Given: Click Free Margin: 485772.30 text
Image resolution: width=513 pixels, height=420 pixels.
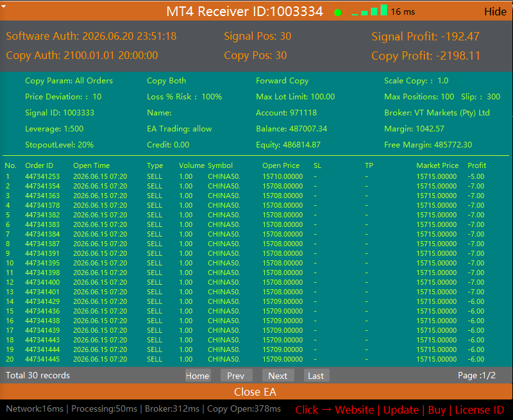Looking at the screenshot, I should coord(428,145).
